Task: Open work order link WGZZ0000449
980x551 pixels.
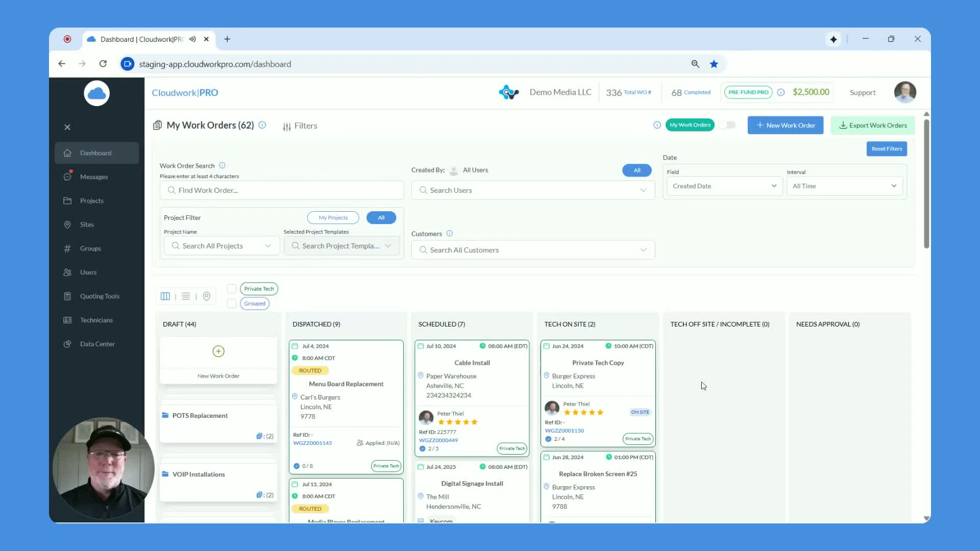Action: [x=438, y=441]
